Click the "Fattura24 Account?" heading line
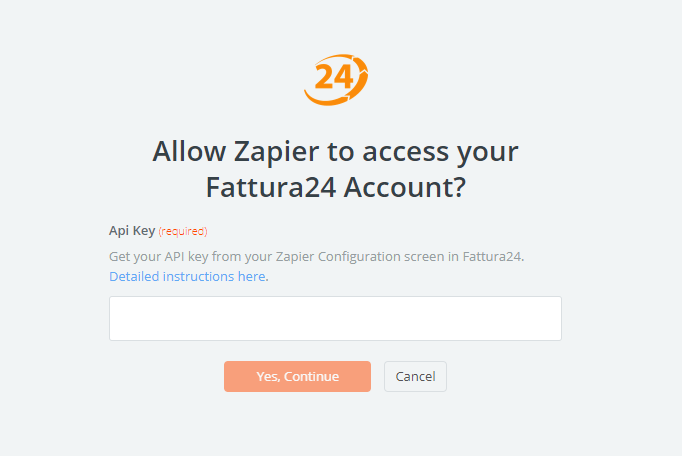This screenshot has height=456, width=682. click(x=336, y=187)
